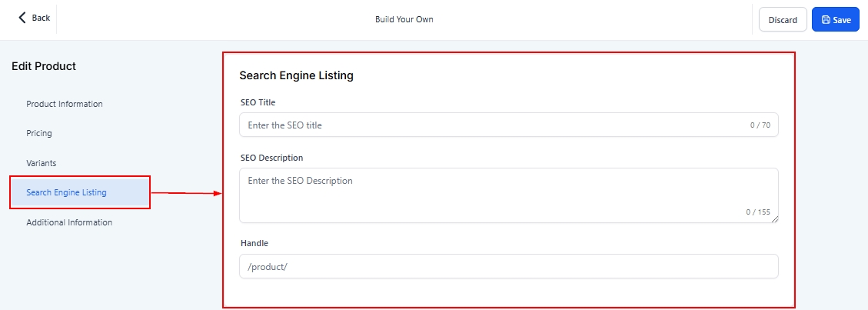Grab the SEO Description resize handle
This screenshot has height=310, width=868.
click(774, 219)
